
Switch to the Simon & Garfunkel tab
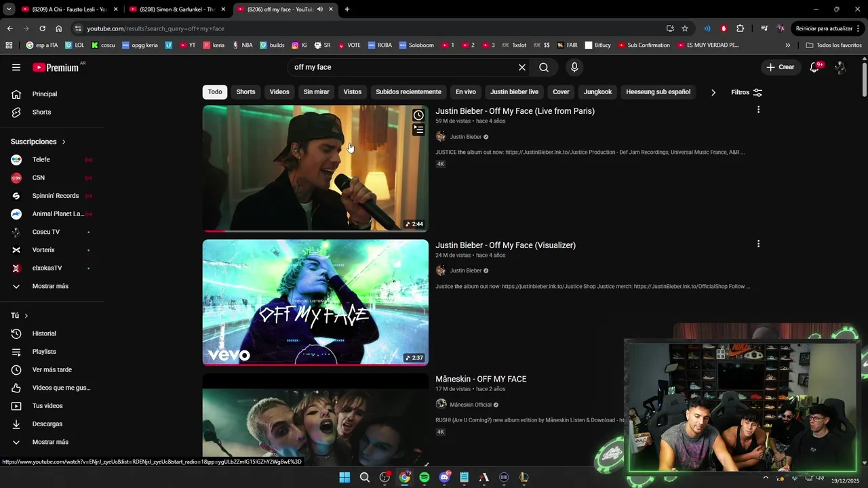[178, 9]
